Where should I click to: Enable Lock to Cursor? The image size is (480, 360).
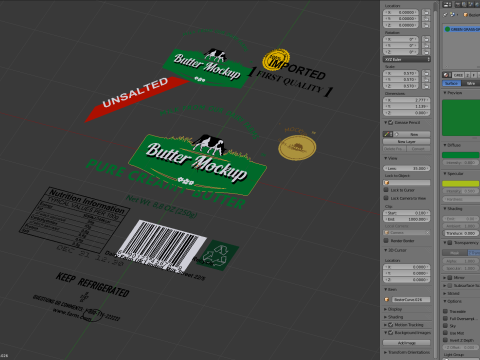point(386,190)
